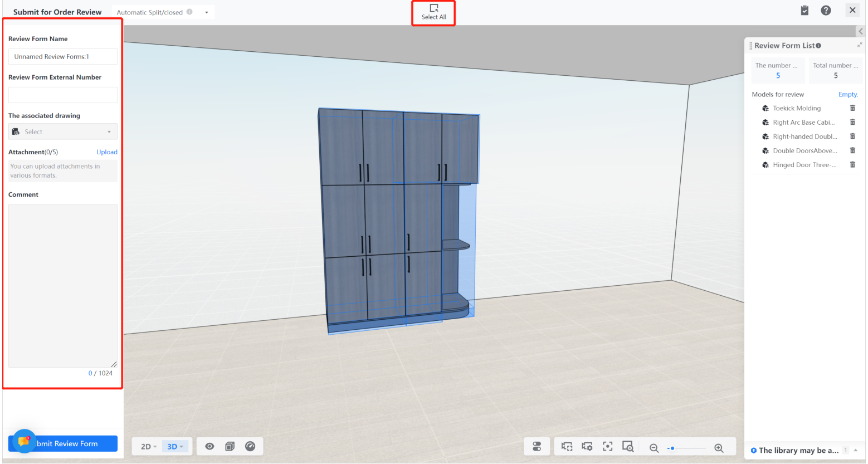Open the speedometer performance icon
This screenshot has width=868, height=464.
(250, 446)
